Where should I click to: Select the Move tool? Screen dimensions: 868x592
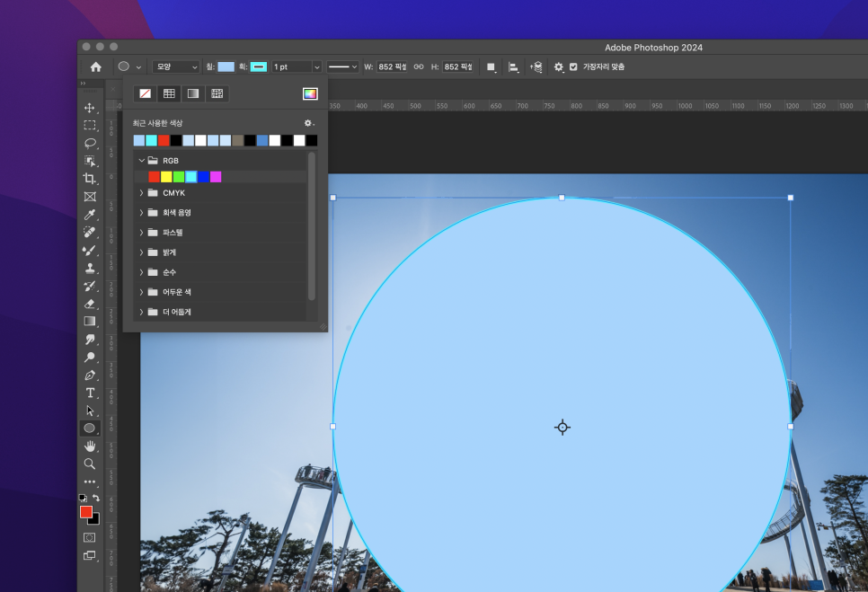point(89,107)
